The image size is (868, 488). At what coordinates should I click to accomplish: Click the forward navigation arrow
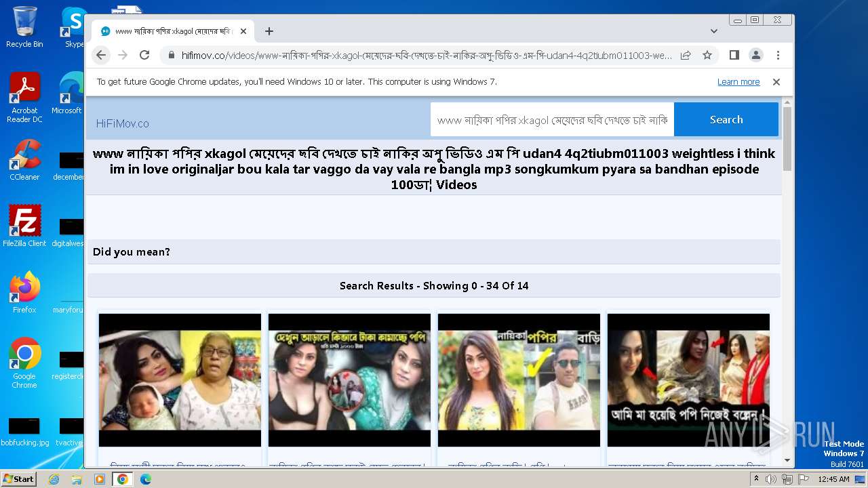123,55
